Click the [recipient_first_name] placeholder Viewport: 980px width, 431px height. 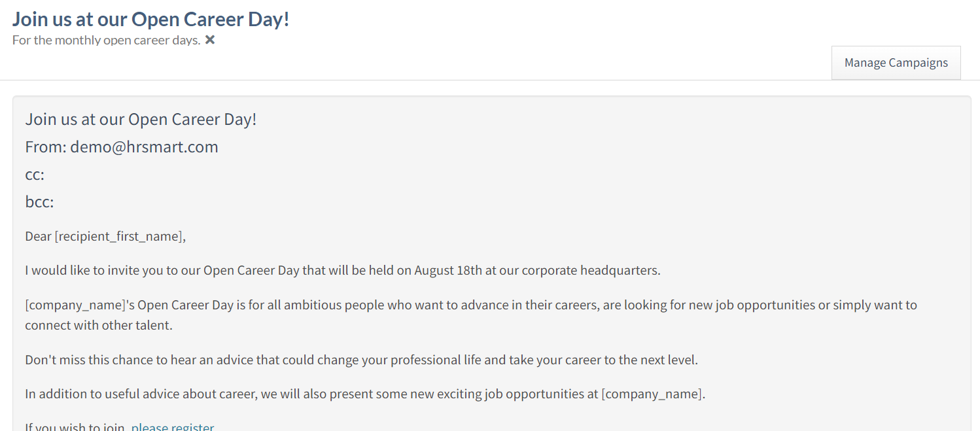119,236
